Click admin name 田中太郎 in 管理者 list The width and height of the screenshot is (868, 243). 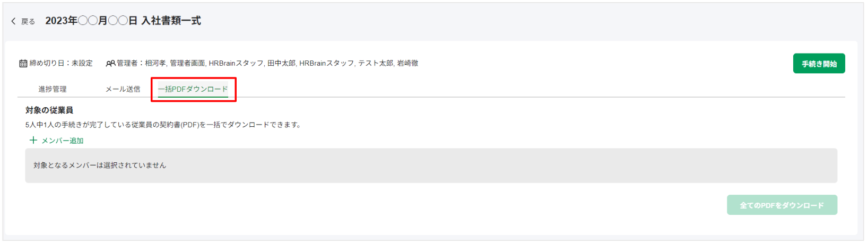pos(281,63)
